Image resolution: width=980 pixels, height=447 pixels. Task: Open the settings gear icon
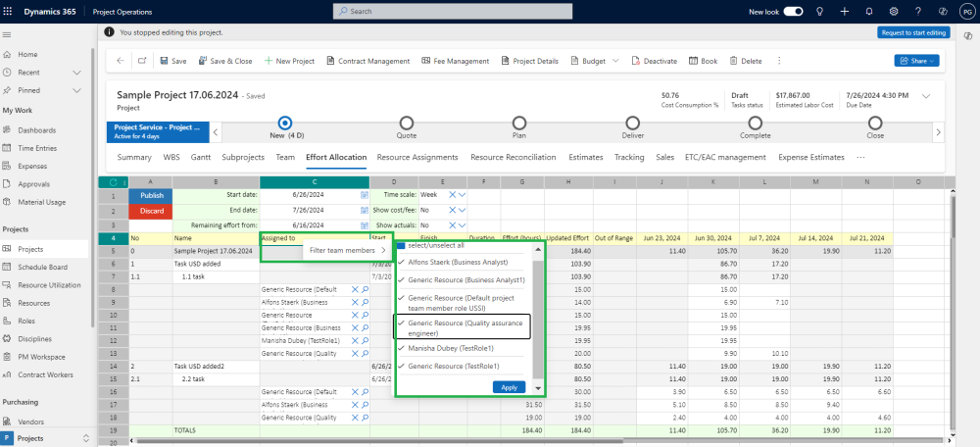click(893, 11)
